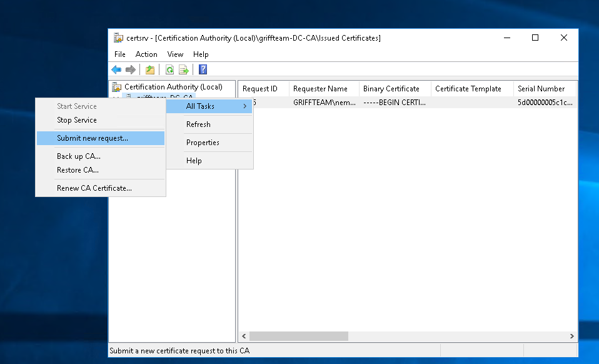Image resolution: width=599 pixels, height=364 pixels.
Task: Choose Submit new request... from submenu
Action: (93, 138)
